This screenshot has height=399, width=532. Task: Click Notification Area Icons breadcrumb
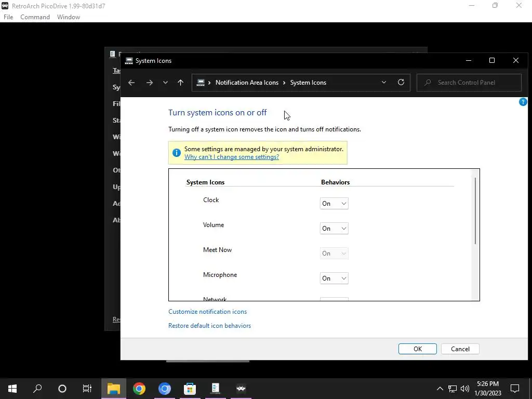click(247, 83)
